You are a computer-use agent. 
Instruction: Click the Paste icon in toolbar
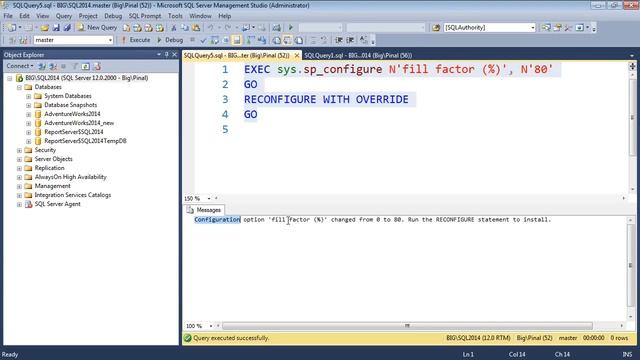coord(196,27)
